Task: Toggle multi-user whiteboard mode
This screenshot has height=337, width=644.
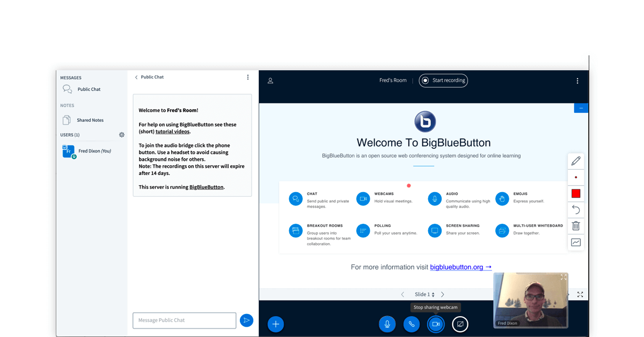Action: 576,243
